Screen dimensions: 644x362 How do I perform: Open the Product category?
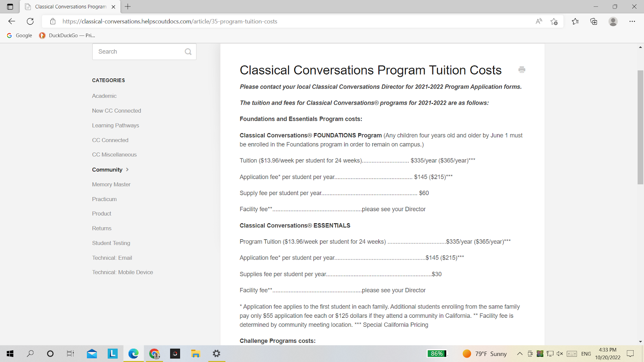[102, 214]
